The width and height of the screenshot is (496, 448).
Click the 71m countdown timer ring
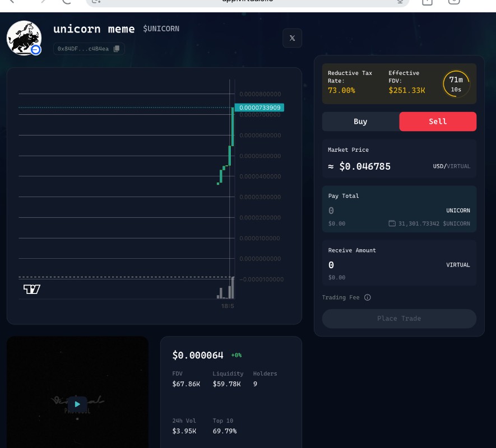click(456, 84)
